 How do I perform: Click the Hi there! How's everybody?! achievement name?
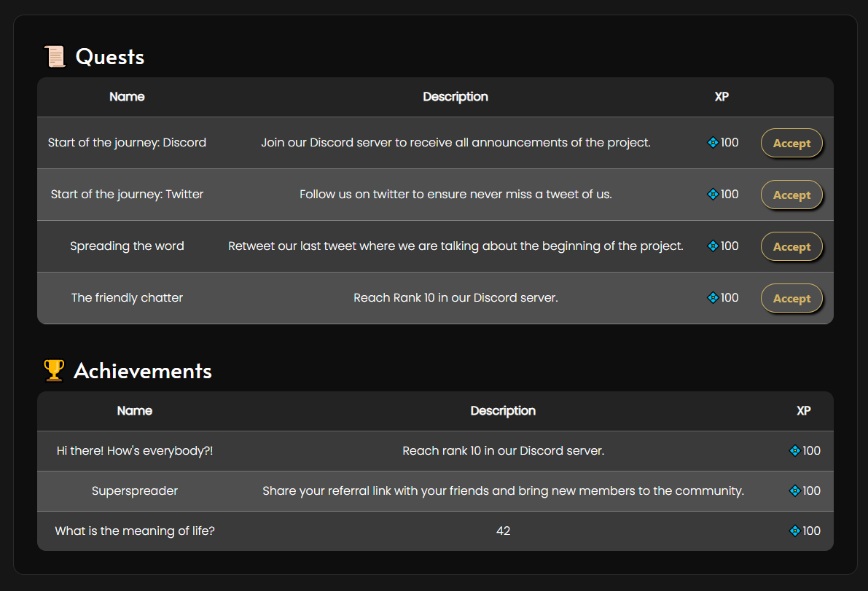tap(134, 450)
